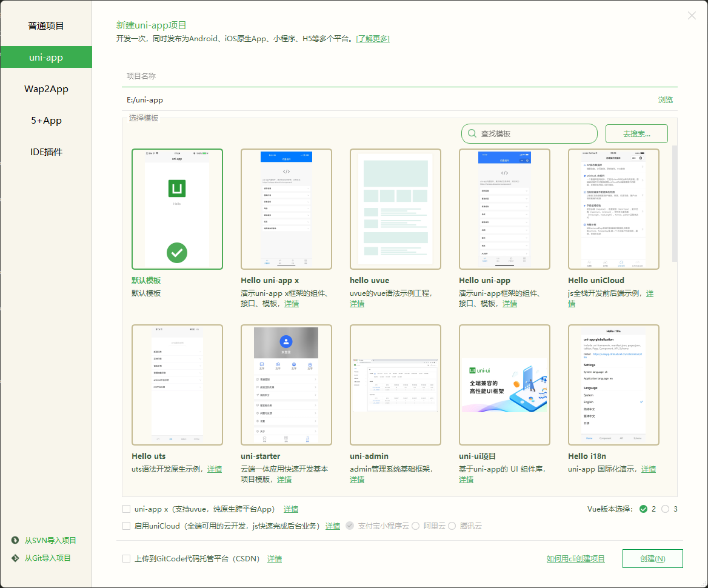Screen dimensions: 708x588
Task: Select the Hello uni-app template thumbnail
Action: click(504, 209)
